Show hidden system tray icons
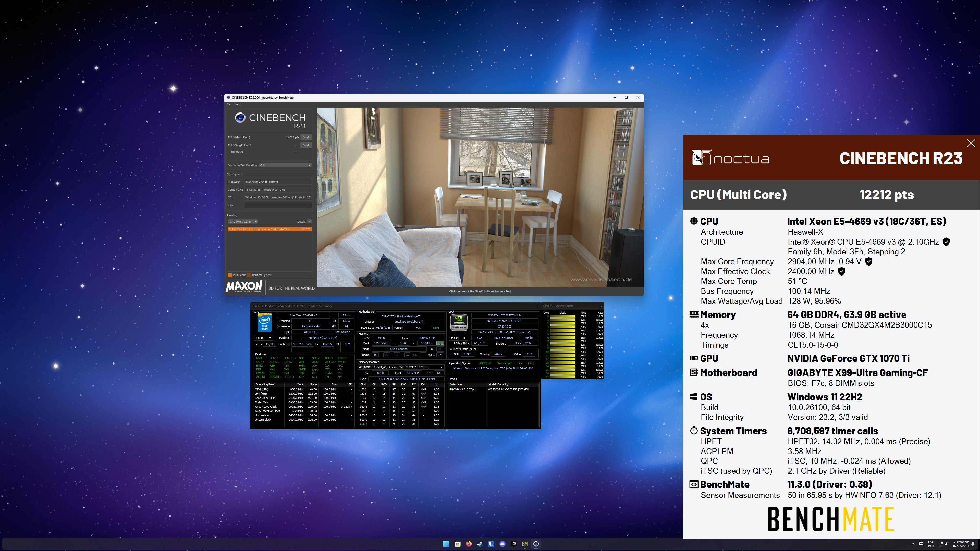Screen dimensions: 980x551 [913, 544]
